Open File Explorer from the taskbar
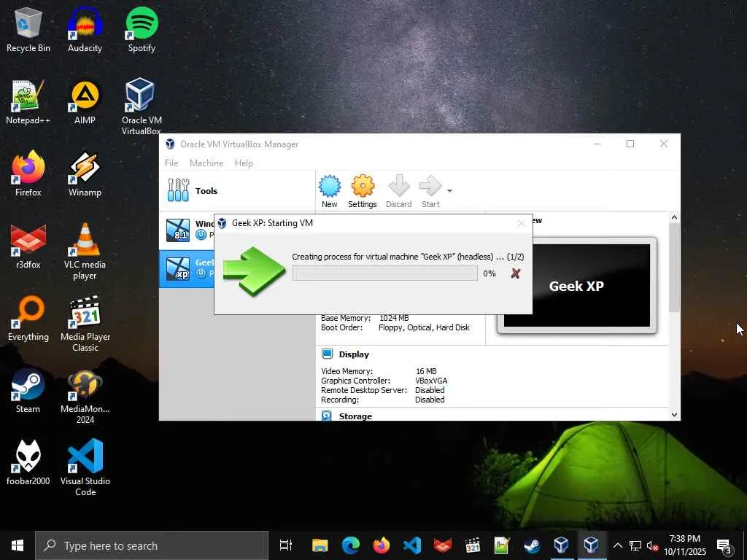The height and width of the screenshot is (560, 747). click(x=320, y=545)
